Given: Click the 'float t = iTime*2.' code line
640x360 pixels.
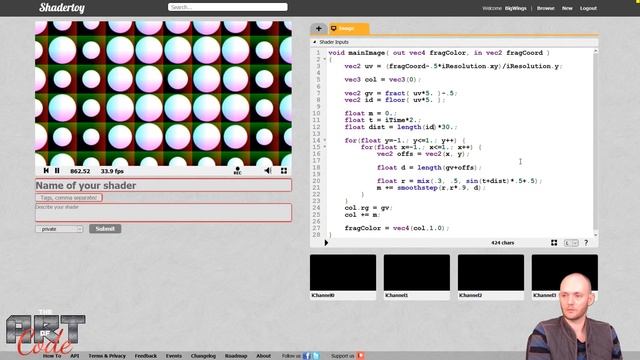Looking at the screenshot, I should click(382, 120).
